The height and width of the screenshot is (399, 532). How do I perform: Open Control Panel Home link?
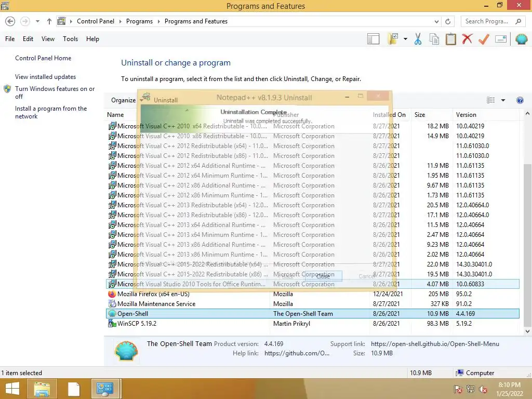point(43,58)
